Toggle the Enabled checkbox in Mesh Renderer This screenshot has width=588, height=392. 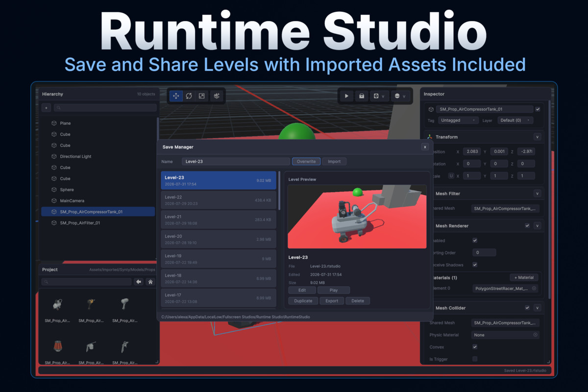tap(474, 241)
